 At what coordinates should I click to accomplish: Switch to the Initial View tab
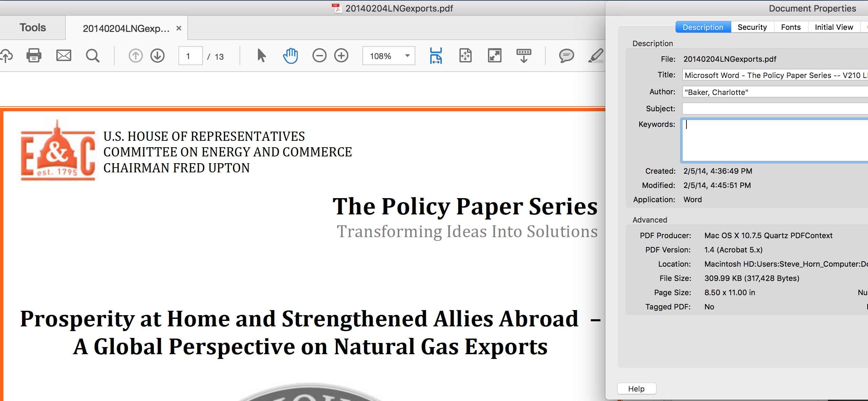[834, 27]
